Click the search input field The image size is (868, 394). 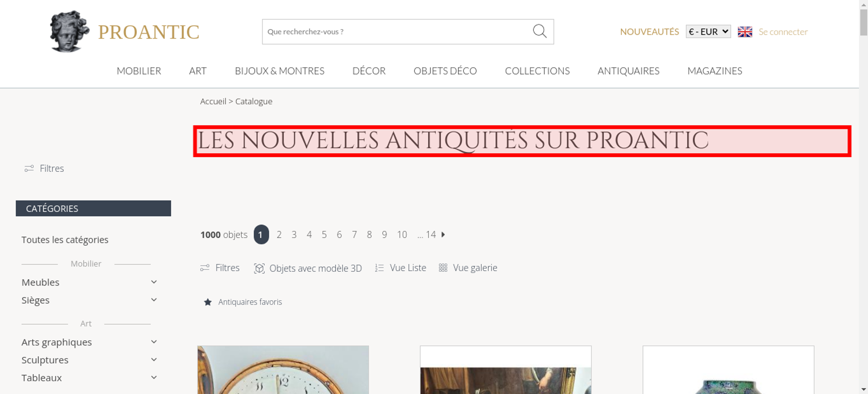click(x=397, y=32)
